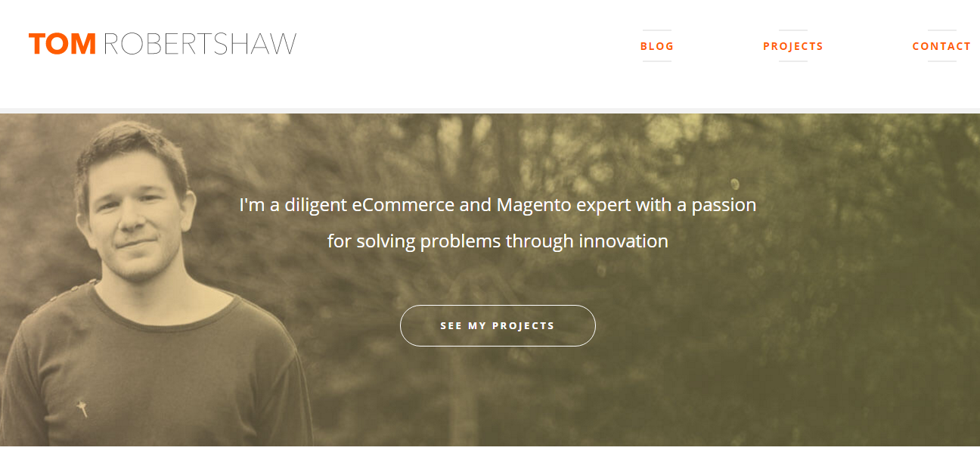
Task: Open the PROJECTS navigation link
Action: (x=793, y=46)
